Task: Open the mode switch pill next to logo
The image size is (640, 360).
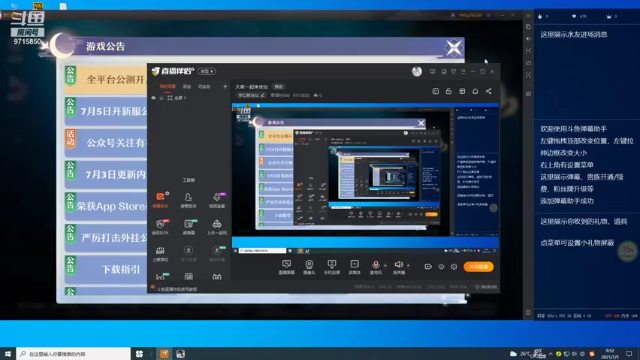Action: click(x=207, y=71)
